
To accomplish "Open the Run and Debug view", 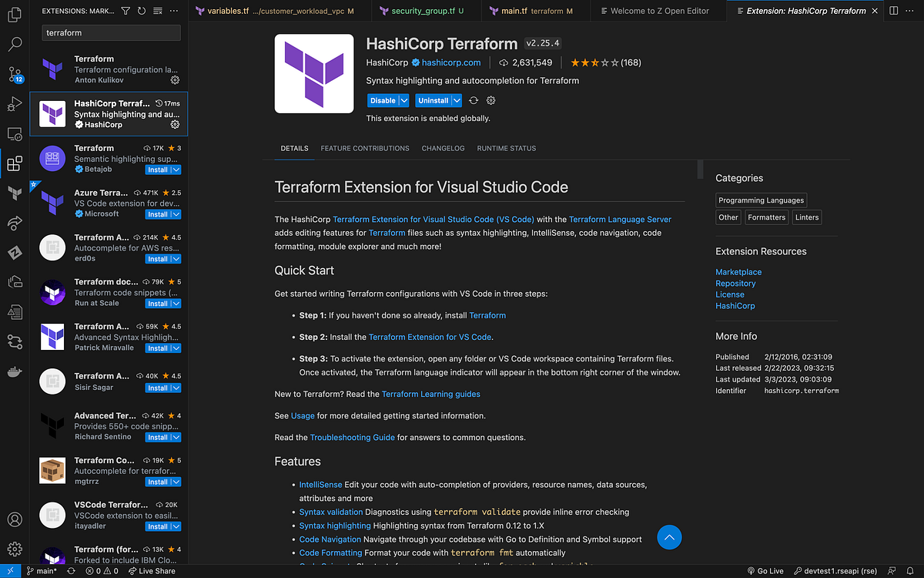I will pos(14,105).
